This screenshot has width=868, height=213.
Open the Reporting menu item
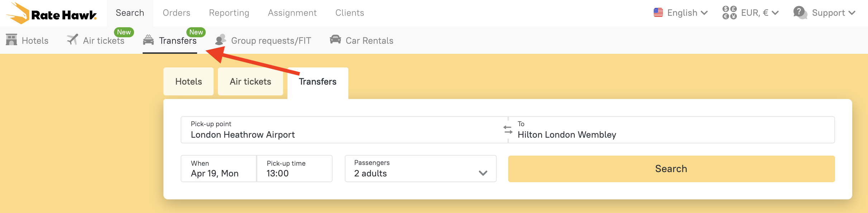pos(229,13)
